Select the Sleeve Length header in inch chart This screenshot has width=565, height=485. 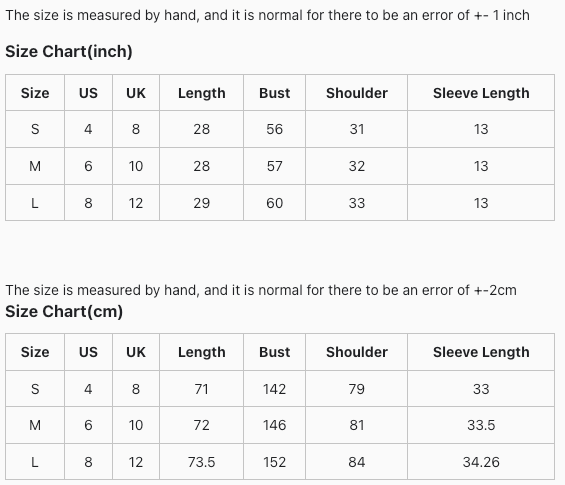click(481, 93)
